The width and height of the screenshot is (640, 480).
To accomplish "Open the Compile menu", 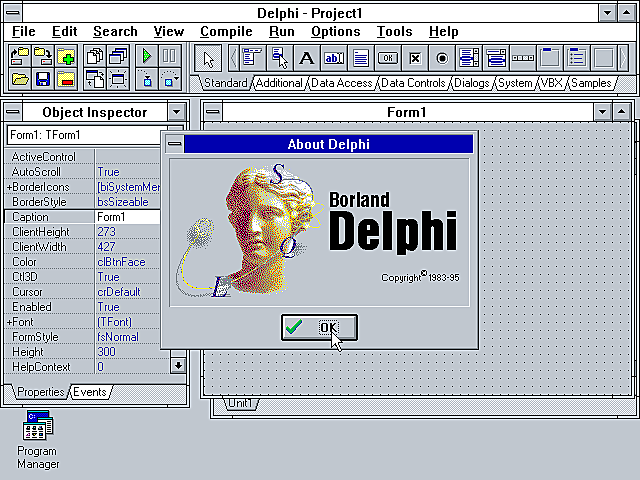I will pos(226,31).
